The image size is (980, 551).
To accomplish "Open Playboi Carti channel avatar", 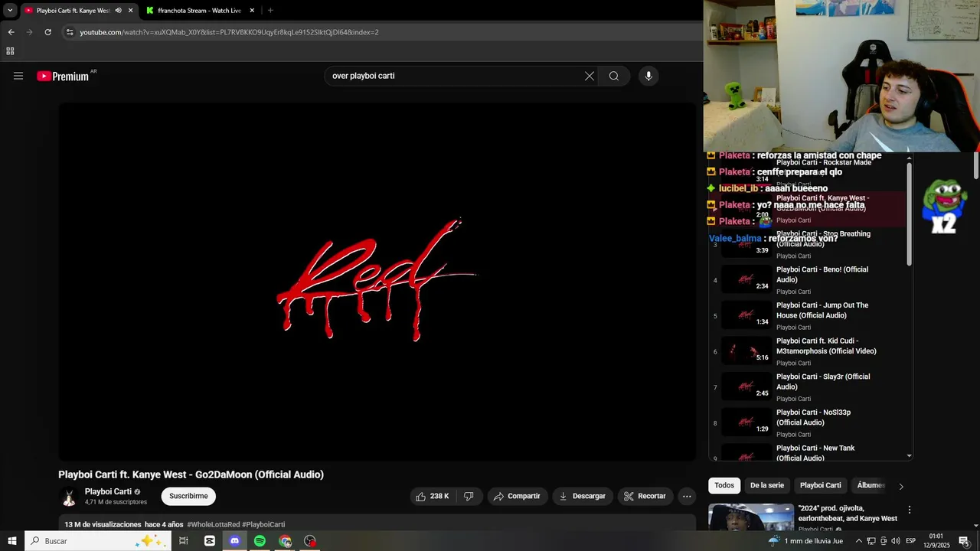I will coord(69,497).
